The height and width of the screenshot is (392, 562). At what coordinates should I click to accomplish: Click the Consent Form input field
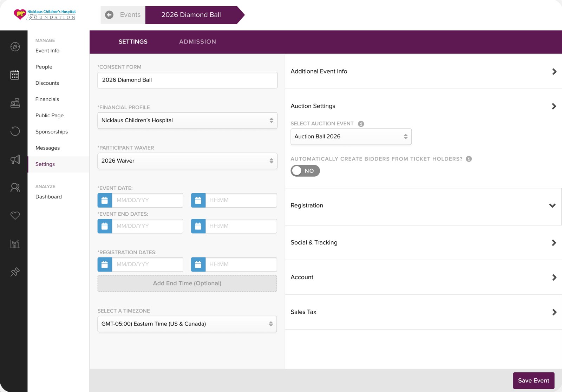click(187, 80)
